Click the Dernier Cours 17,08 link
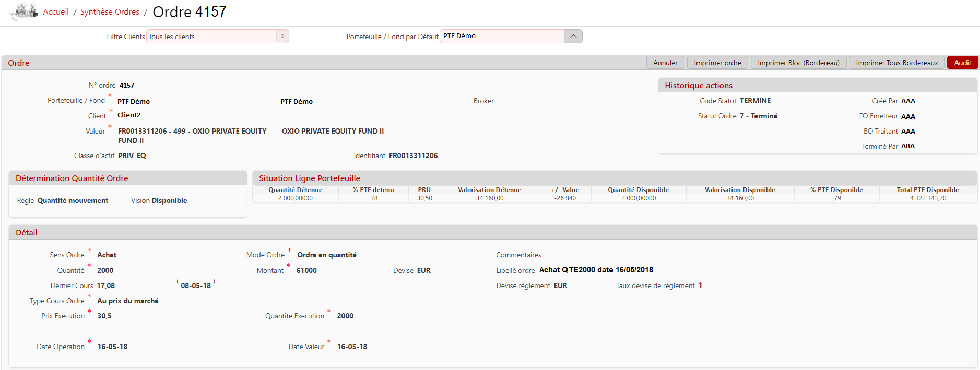The width and height of the screenshot is (980, 370). 105,286
